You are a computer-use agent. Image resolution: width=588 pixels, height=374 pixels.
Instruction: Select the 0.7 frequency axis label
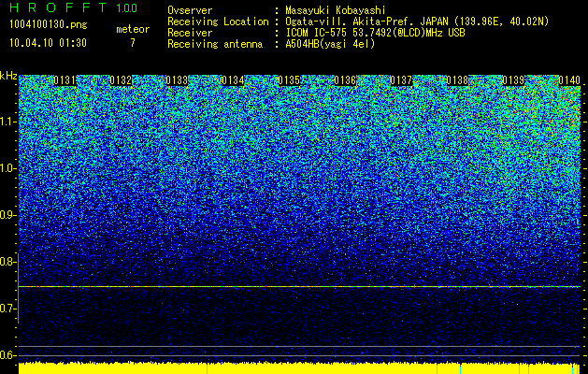coord(7,309)
